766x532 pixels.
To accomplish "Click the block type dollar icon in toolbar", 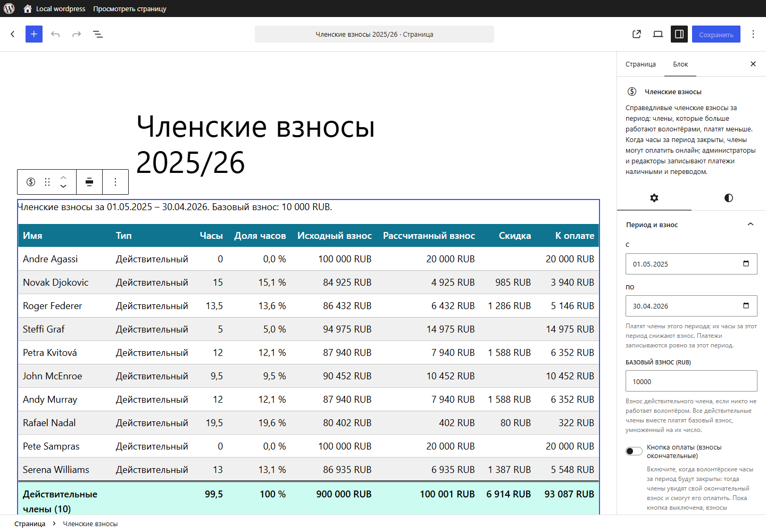I will coord(31,182).
